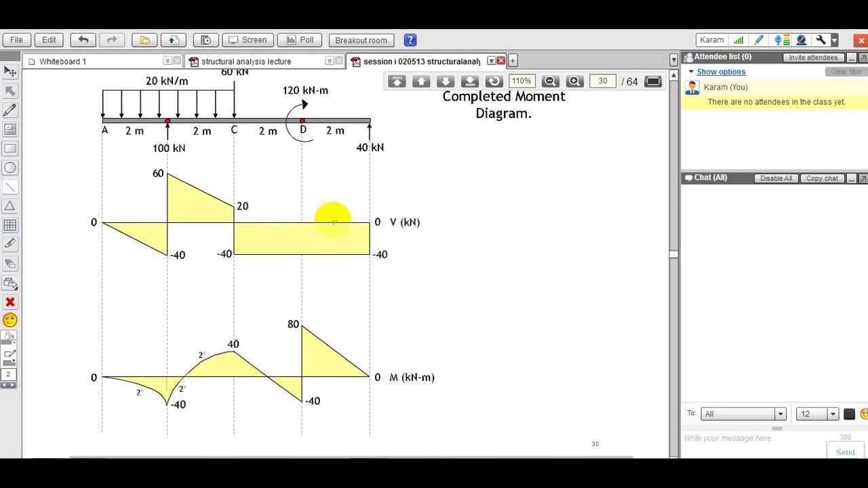The image size is (868, 488).
Task: Click the Invite attendees button
Action: [x=813, y=58]
